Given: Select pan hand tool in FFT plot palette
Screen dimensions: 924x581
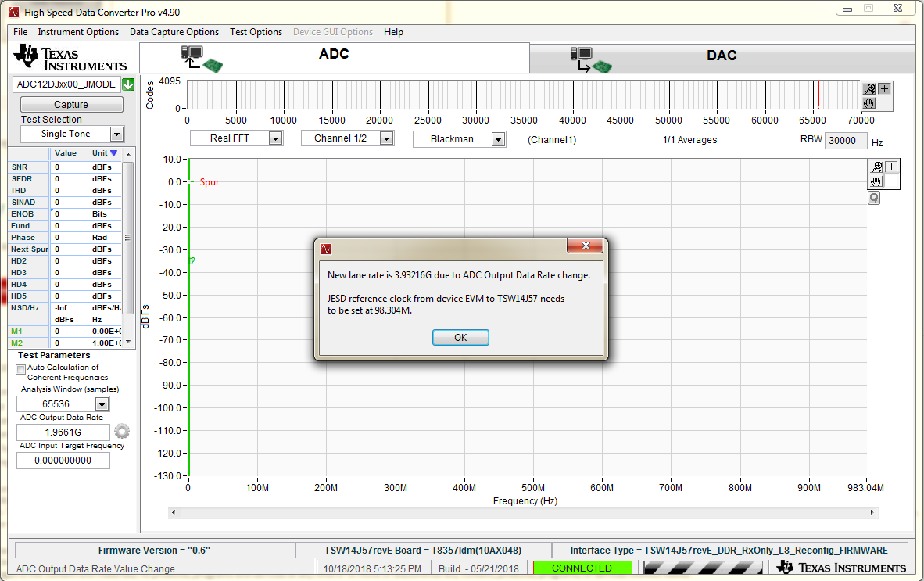Looking at the screenshot, I should pyautogui.click(x=876, y=181).
